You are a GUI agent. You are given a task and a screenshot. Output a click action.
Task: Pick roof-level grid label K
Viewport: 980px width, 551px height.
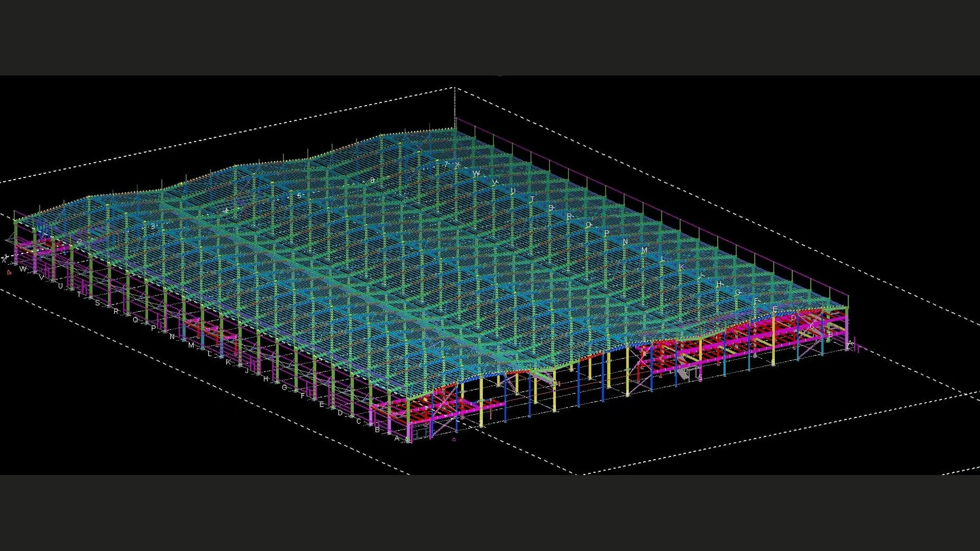(681, 267)
